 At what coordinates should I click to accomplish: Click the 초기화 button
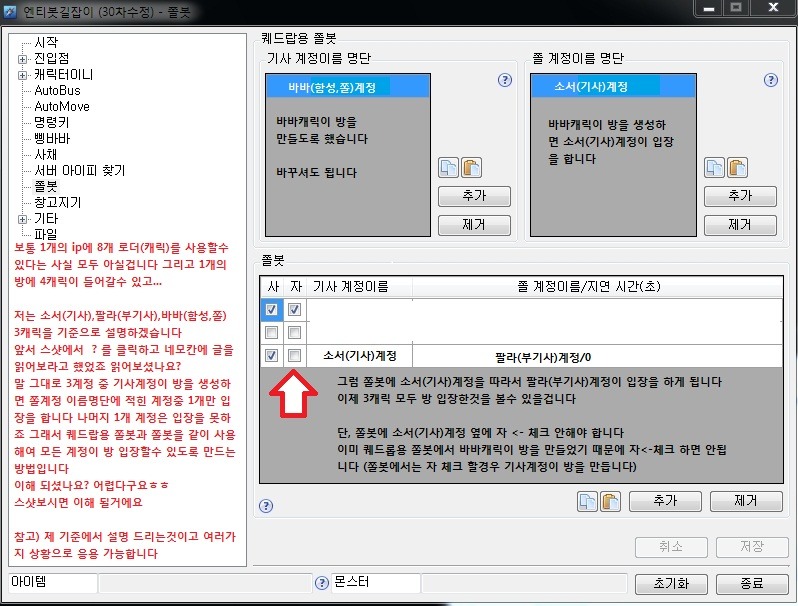pos(671,584)
